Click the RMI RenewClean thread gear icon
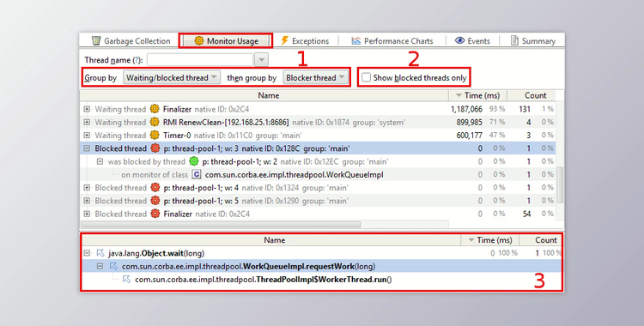Viewport: 644px width, 326px height. [155, 123]
